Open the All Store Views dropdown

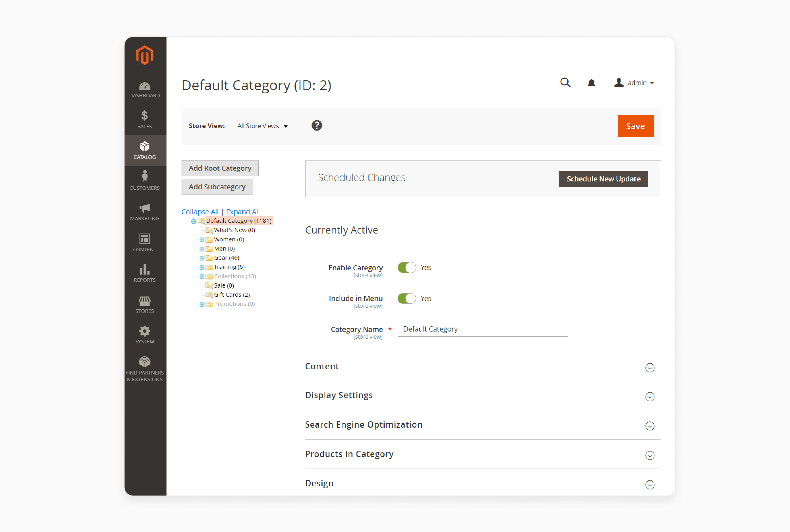coord(263,126)
